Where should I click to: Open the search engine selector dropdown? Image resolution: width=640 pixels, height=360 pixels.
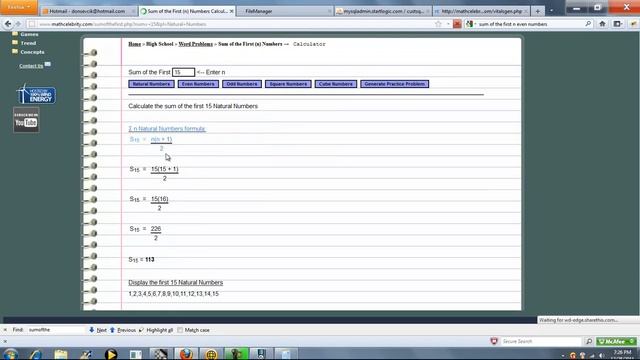pyautogui.click(x=471, y=24)
